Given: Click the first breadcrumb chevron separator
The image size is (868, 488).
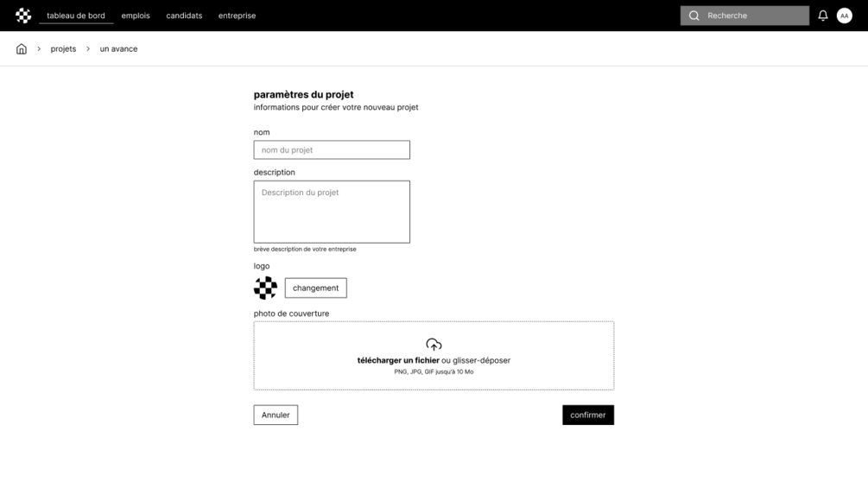Looking at the screenshot, I should (39, 48).
